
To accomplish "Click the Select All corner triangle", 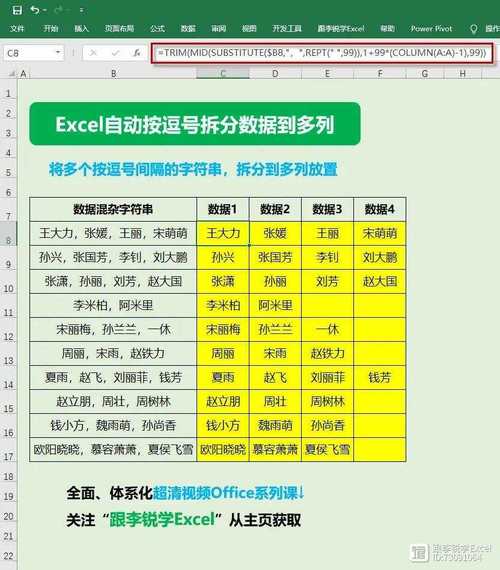I will [x=12, y=74].
